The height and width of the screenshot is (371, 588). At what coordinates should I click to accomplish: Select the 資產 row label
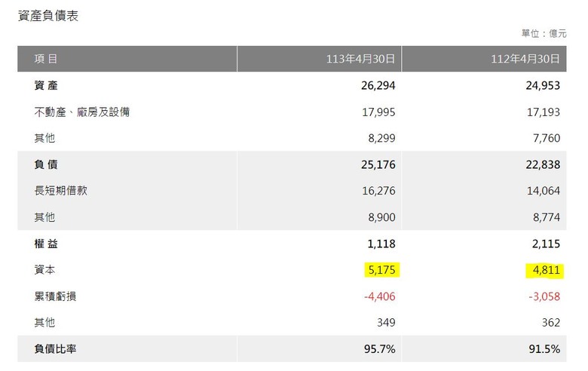point(46,85)
